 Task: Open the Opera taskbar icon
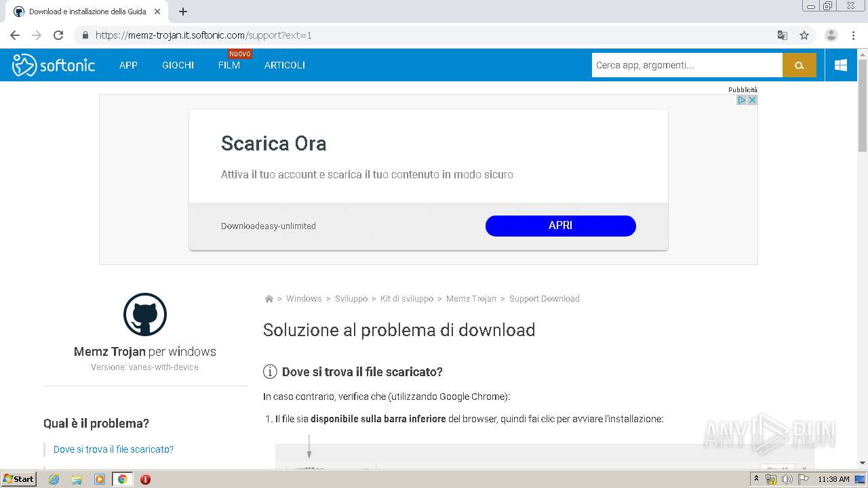tap(145, 479)
